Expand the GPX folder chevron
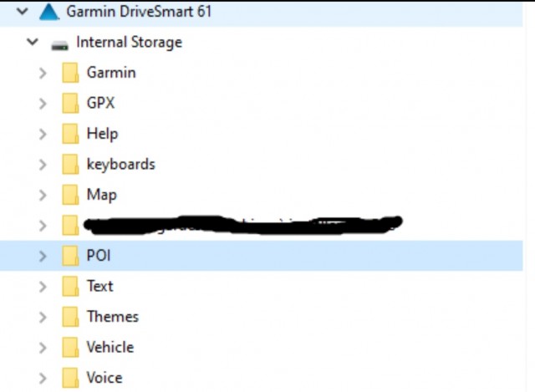Viewport: 535px width, 392px height. click(43, 104)
